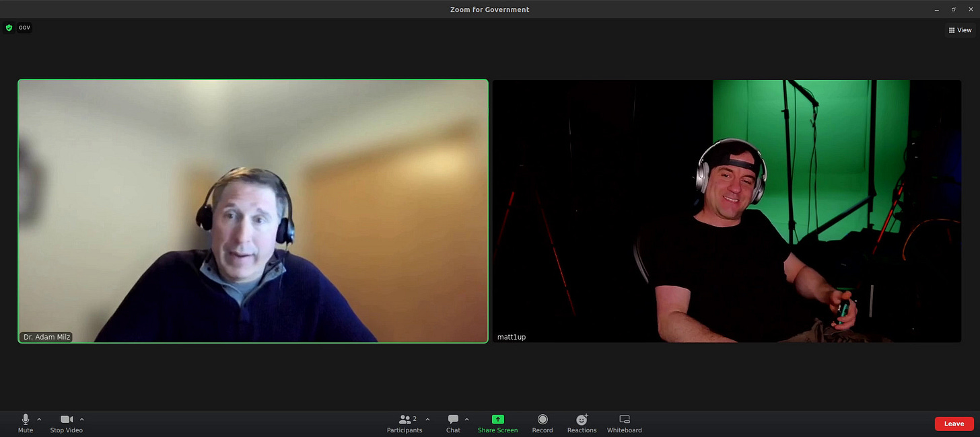Open video options arrow beside Stop Video
Viewport: 980px width, 437px height.
(x=82, y=420)
